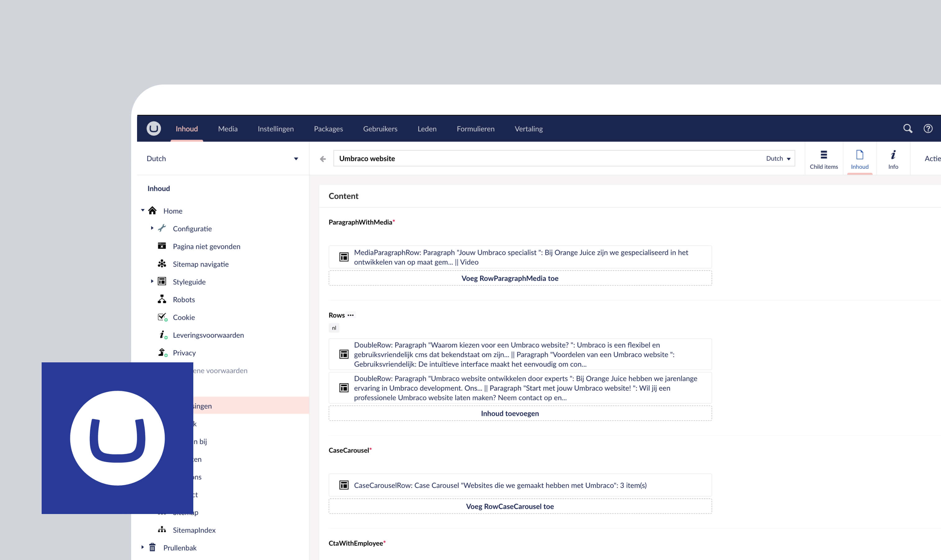
Task: Click the Umbraco logo in the top bar
Action: (154, 128)
